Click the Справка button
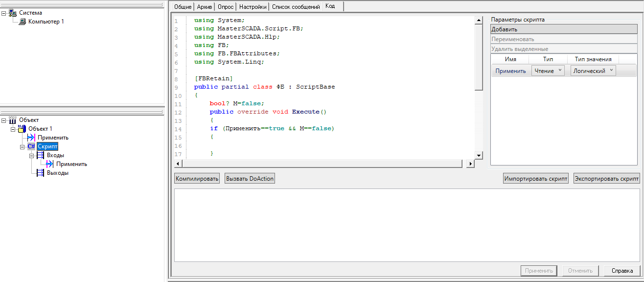This screenshot has height=282, width=644. (x=622, y=270)
